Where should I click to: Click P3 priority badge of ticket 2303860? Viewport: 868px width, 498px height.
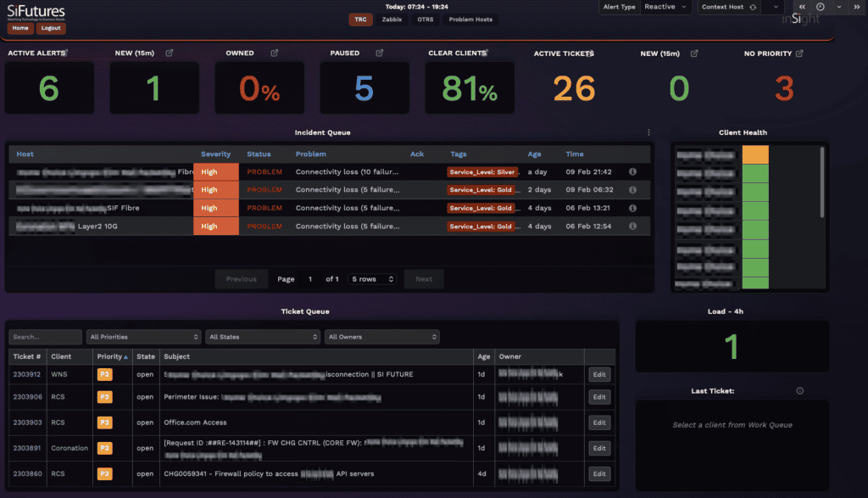(104, 473)
